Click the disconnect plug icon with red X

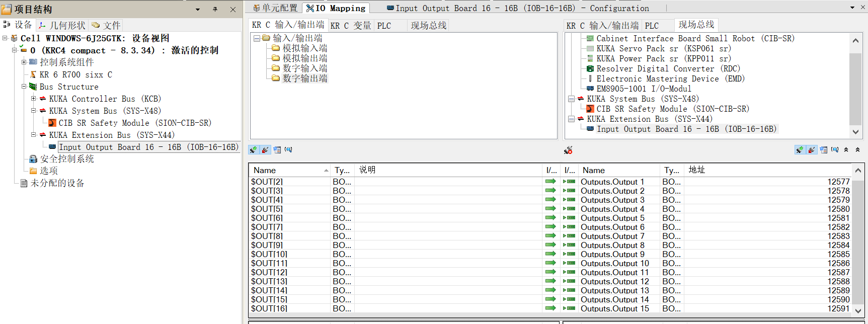[x=568, y=150]
